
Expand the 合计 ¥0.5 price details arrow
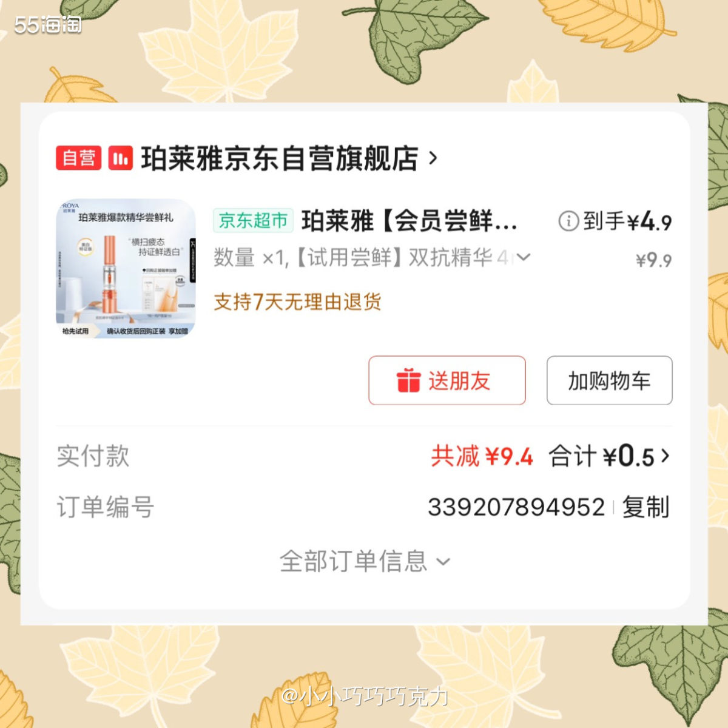666,456
